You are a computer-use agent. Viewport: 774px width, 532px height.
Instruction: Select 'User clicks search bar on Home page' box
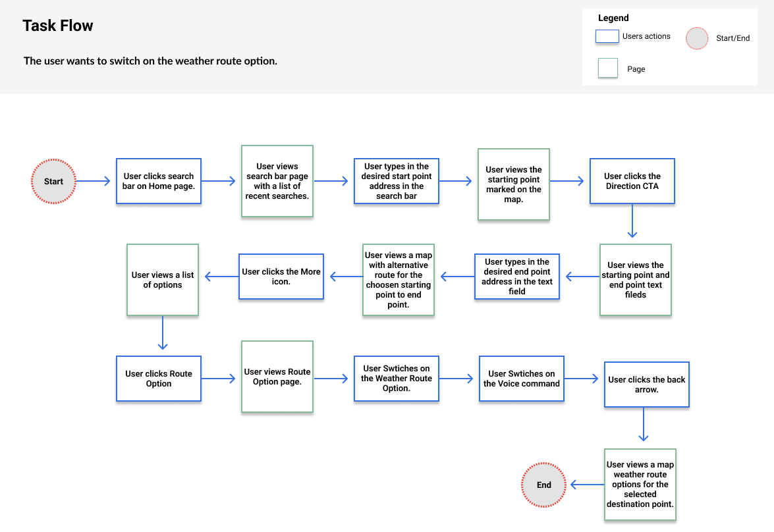159,181
